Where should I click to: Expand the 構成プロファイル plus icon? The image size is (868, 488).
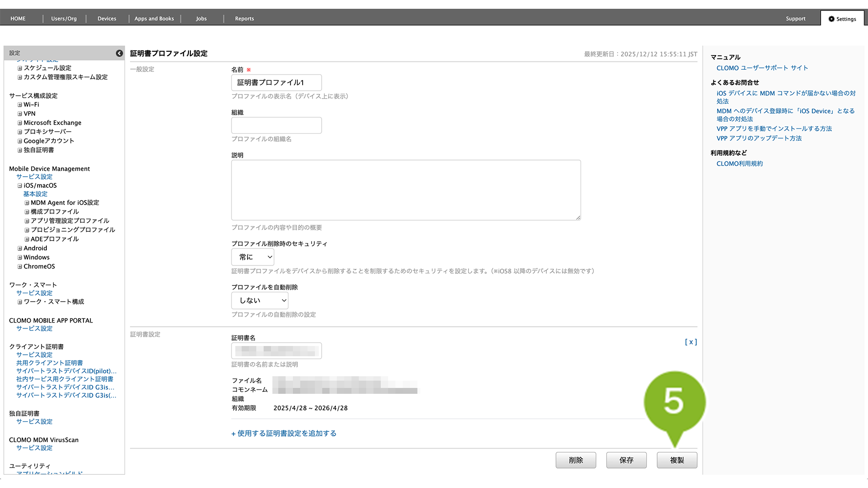click(27, 212)
